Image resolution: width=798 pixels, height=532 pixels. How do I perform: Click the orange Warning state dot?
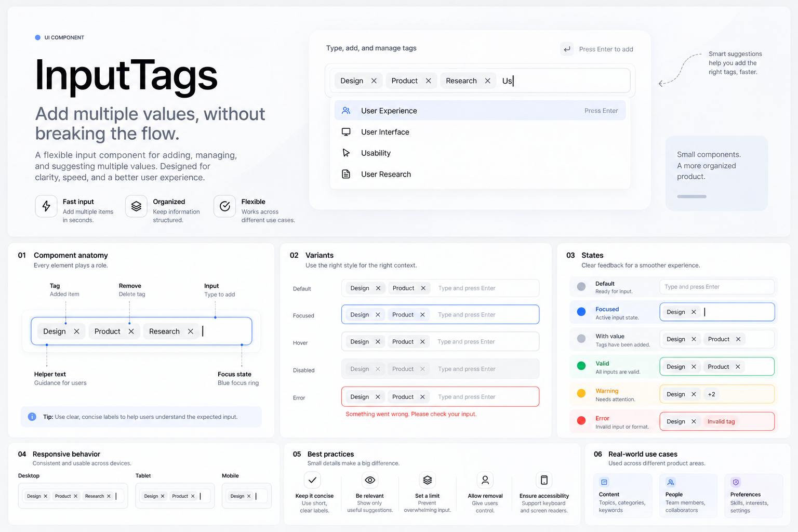click(x=581, y=393)
